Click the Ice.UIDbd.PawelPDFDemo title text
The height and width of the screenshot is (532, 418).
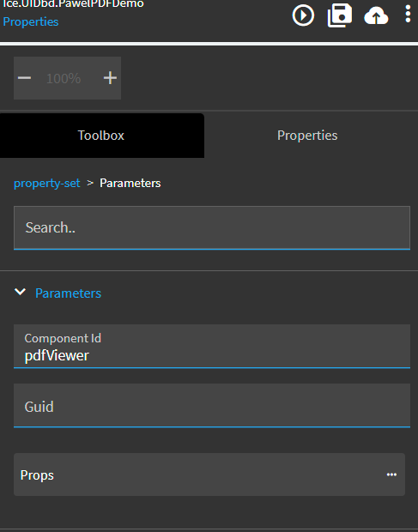[73, 4]
